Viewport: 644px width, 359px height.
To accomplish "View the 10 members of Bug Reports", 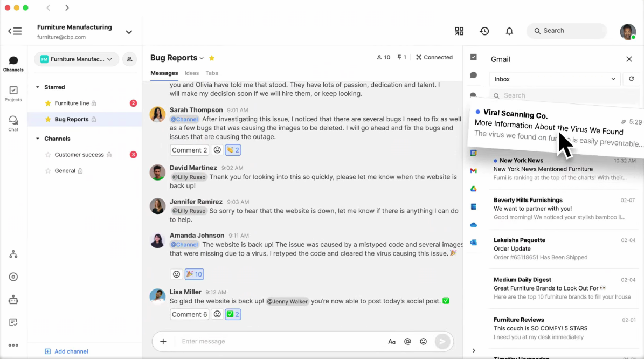I will pyautogui.click(x=383, y=57).
